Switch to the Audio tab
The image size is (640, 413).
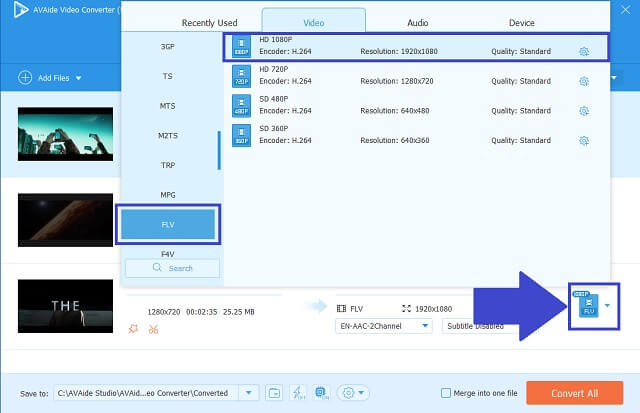point(418,23)
